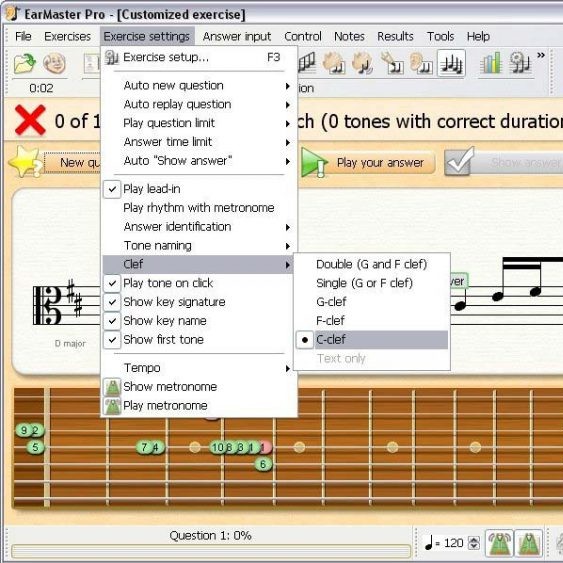This screenshot has width=563, height=563.
Task: Enable Play rhythm with metronome
Action: [199, 208]
